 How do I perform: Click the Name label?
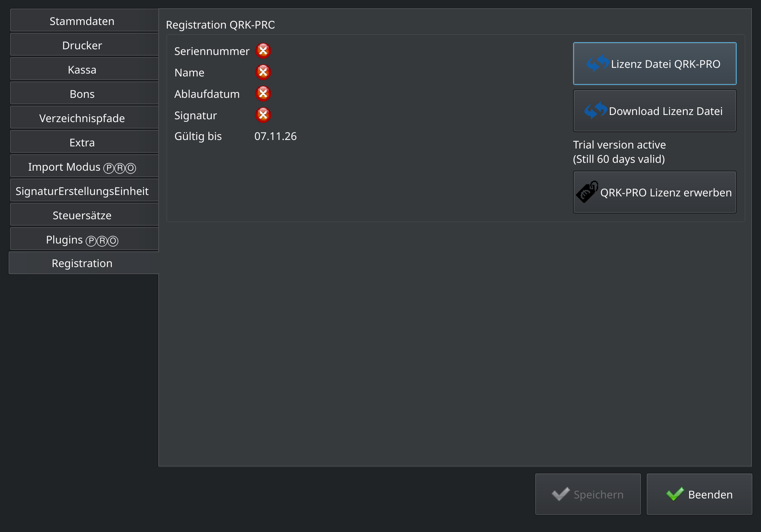coord(189,72)
